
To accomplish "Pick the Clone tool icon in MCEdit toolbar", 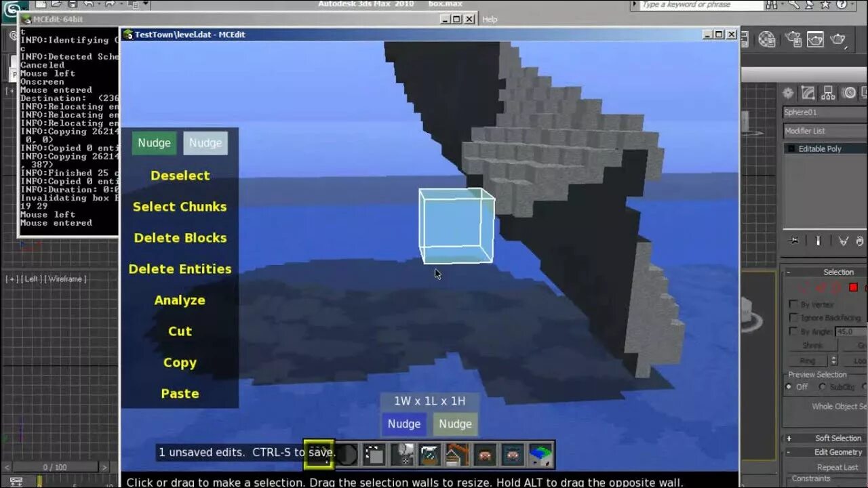I will tap(374, 455).
